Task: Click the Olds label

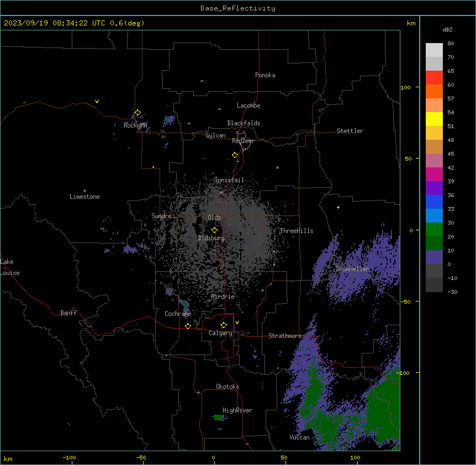Action: (214, 218)
